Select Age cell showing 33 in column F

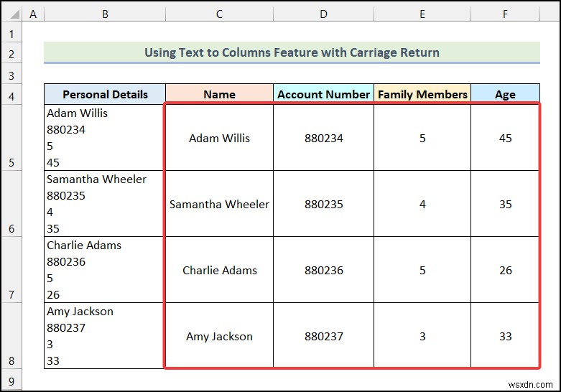point(505,336)
